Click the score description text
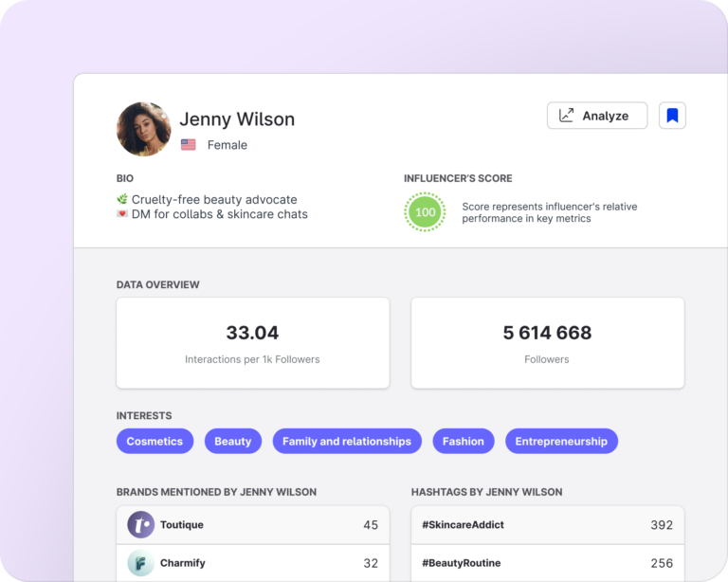The height and width of the screenshot is (582, 728). click(x=549, y=212)
